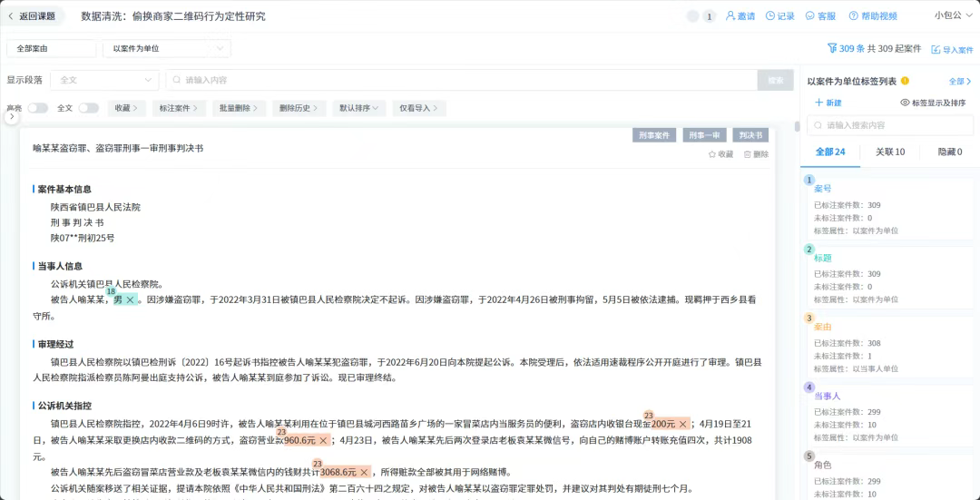Star the case with 收藏 icon

coord(712,154)
